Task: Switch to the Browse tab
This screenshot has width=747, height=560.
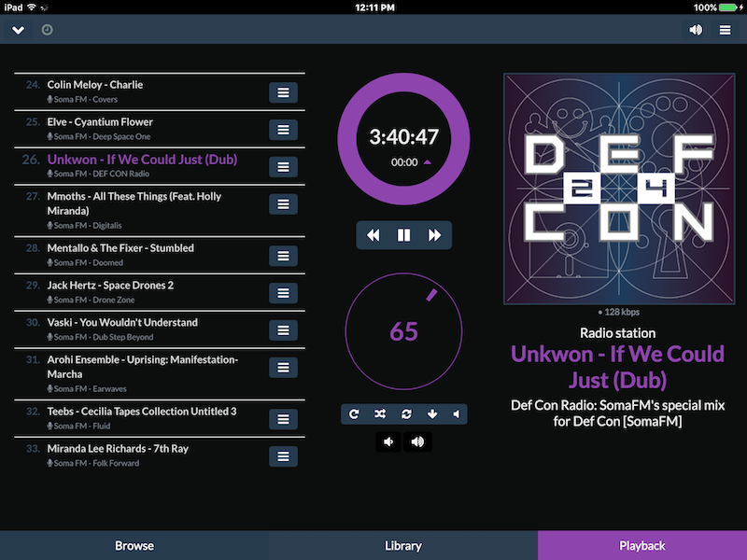Action: (134, 546)
